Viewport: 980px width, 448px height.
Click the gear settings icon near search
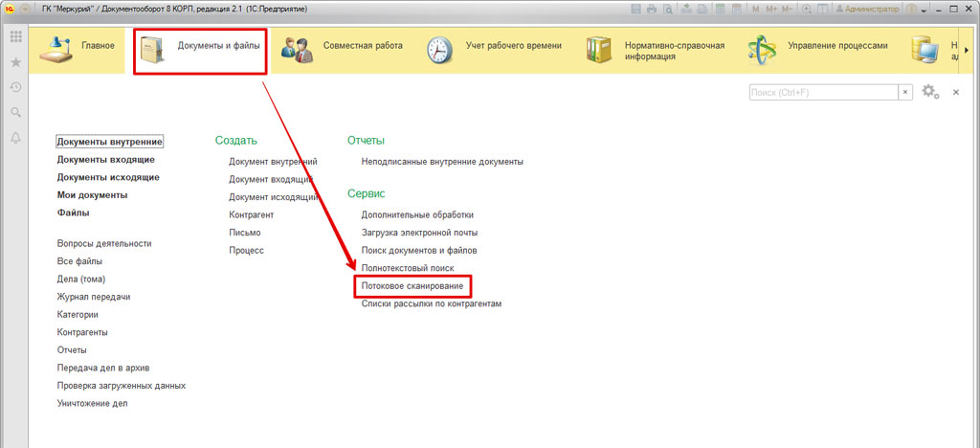point(928,92)
